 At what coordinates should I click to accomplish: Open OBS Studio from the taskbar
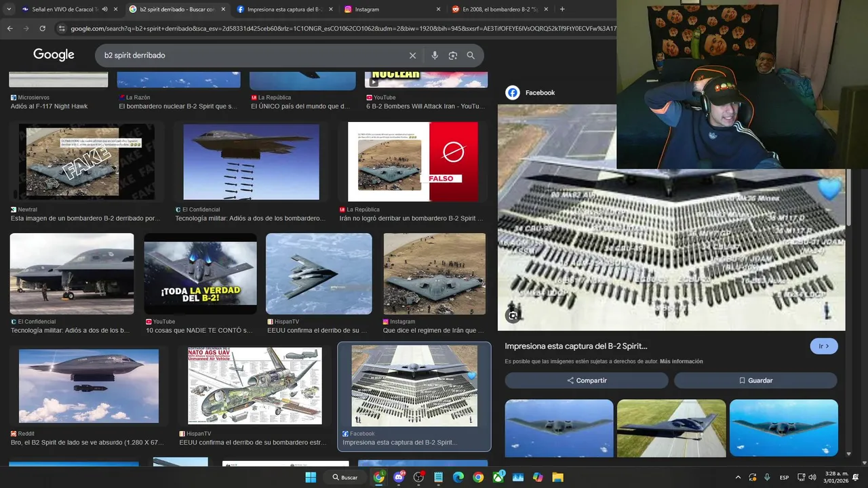(x=418, y=477)
